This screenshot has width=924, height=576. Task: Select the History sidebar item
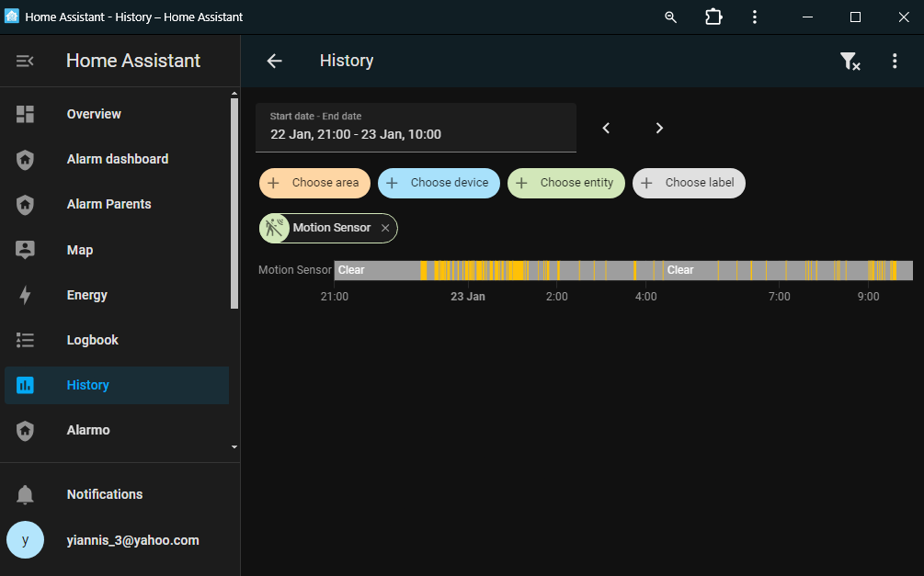click(117, 385)
